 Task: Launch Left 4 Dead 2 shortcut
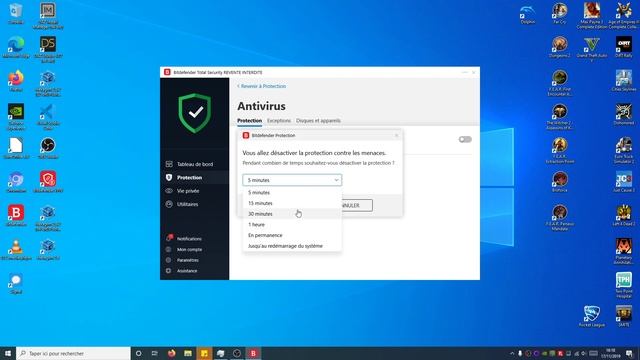coord(624,216)
